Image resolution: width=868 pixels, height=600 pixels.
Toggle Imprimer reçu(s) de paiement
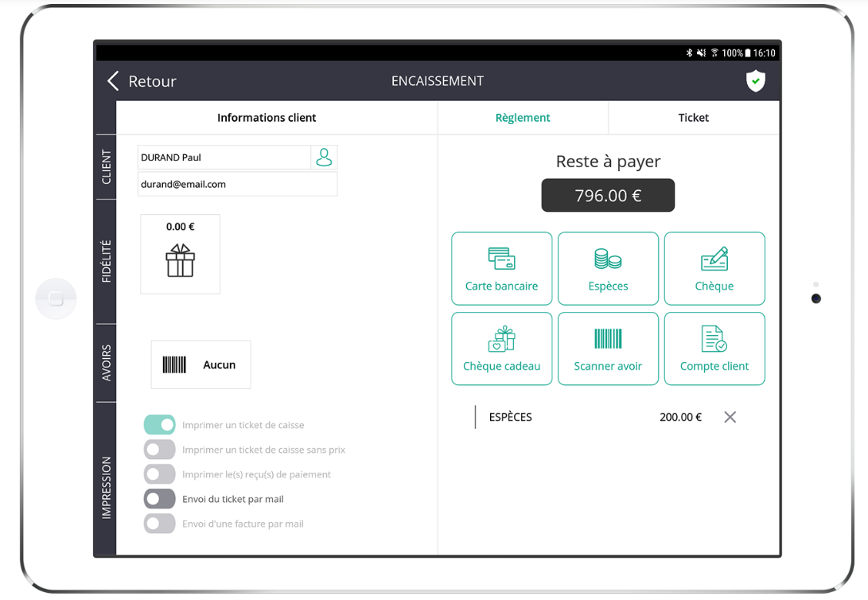[x=159, y=474]
